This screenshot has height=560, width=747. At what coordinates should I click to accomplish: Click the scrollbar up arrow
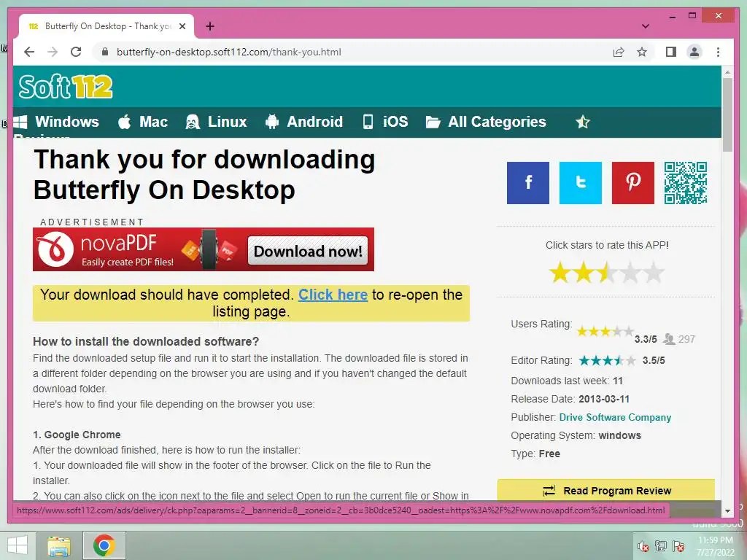pyautogui.click(x=727, y=72)
